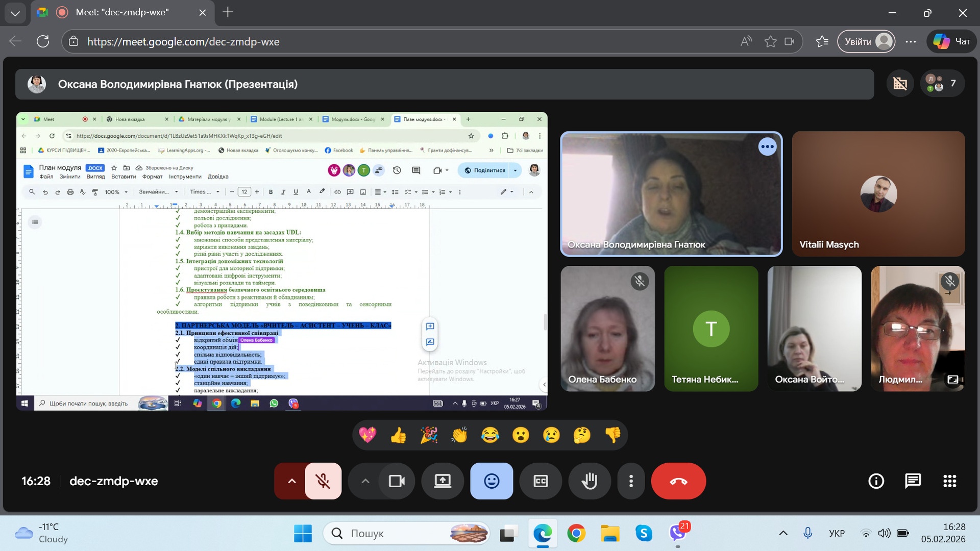Screen dimensions: 980x551
Task: Expand video settings arrow beside camera
Action: [365, 481]
